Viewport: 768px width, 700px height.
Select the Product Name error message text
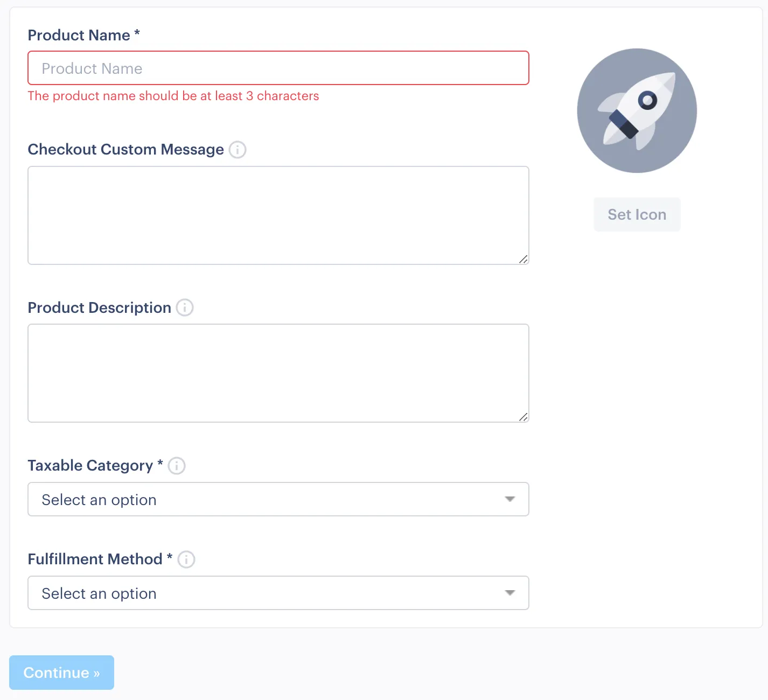(x=173, y=96)
